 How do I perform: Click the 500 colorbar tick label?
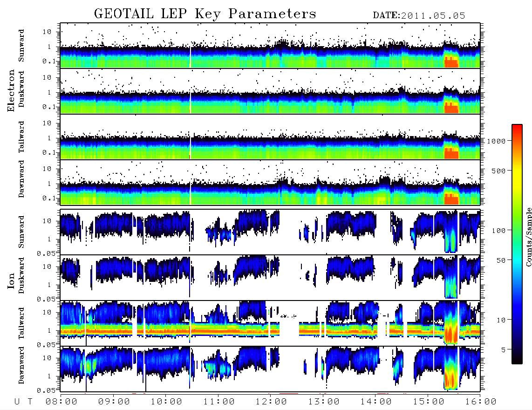[x=498, y=171]
